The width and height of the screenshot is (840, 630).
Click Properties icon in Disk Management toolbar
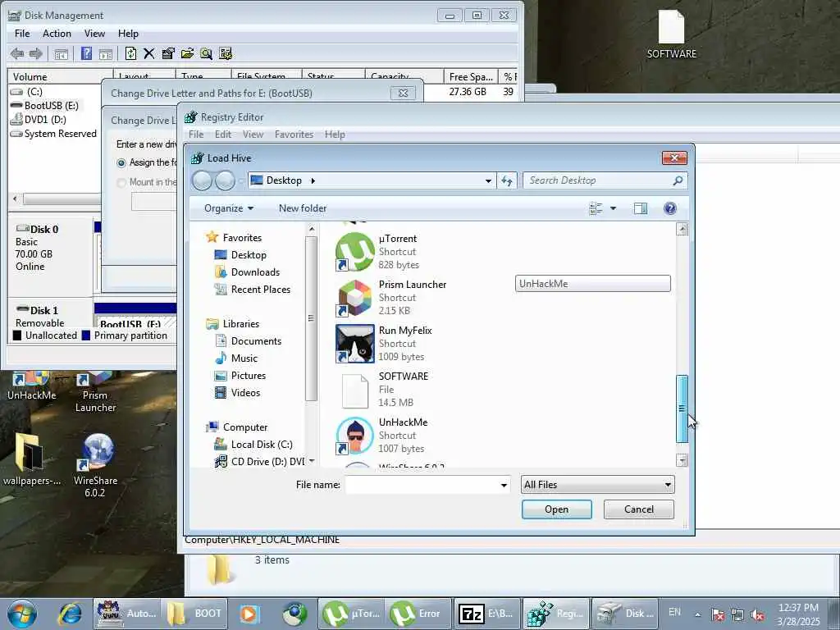coord(167,53)
